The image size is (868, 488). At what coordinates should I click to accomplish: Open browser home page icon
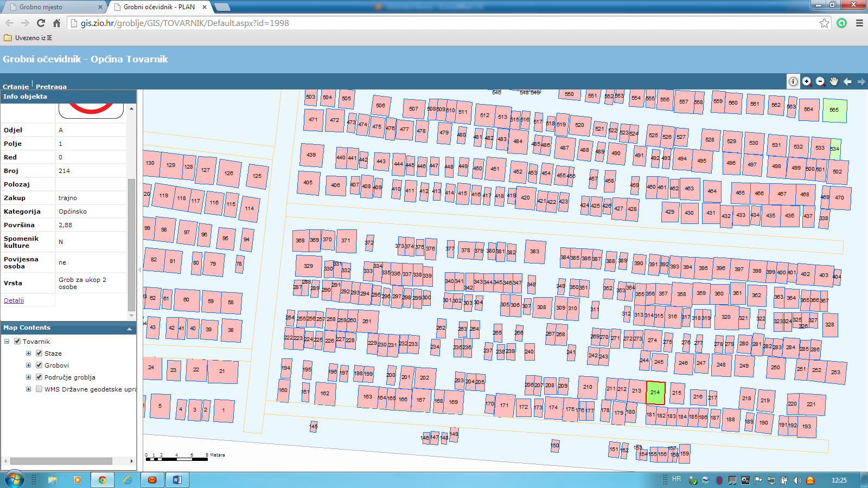tap(56, 23)
